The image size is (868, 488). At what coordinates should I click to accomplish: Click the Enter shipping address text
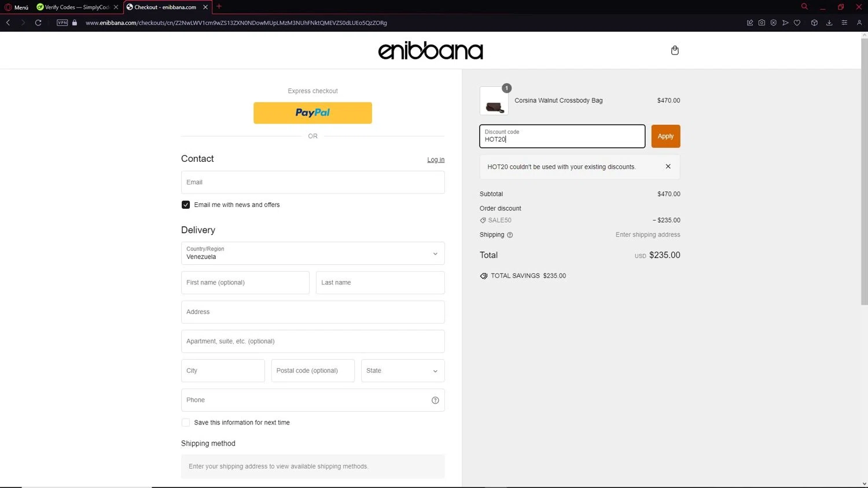tap(648, 235)
